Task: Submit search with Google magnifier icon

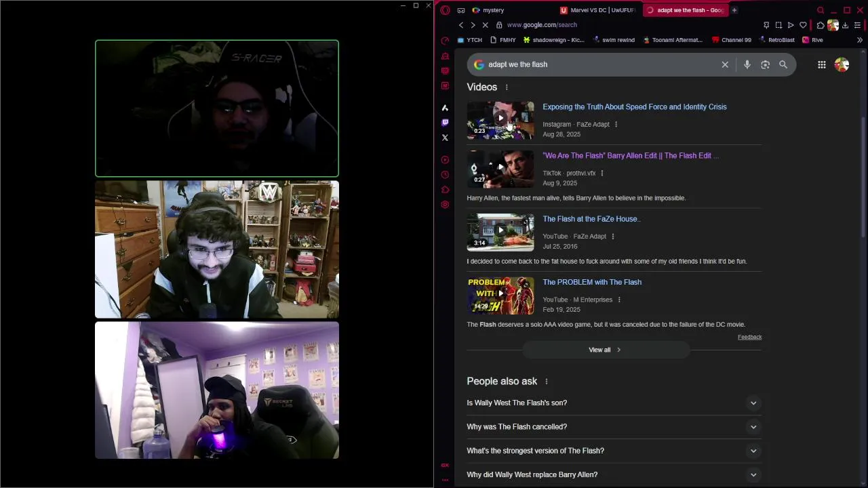Action: (783, 64)
